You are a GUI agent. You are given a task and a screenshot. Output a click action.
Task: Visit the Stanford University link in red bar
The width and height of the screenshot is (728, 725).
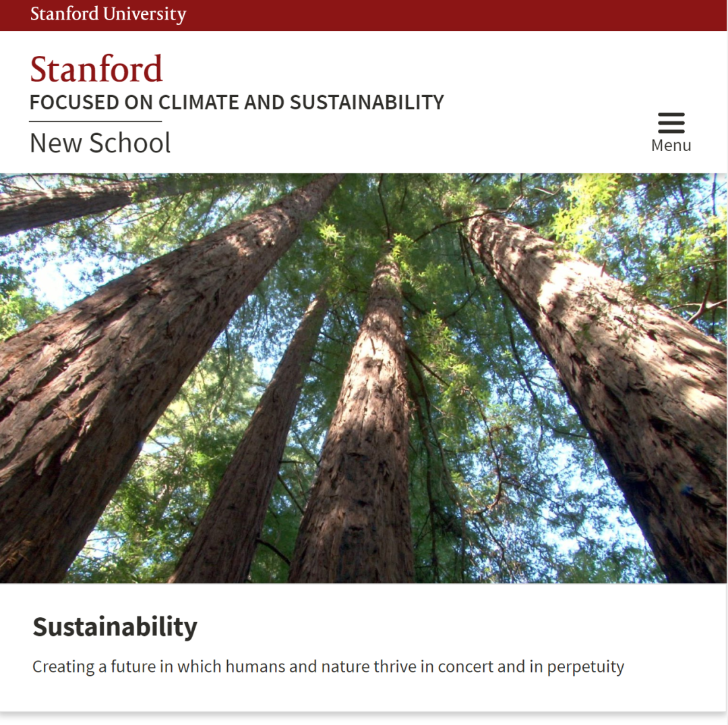[x=108, y=14]
